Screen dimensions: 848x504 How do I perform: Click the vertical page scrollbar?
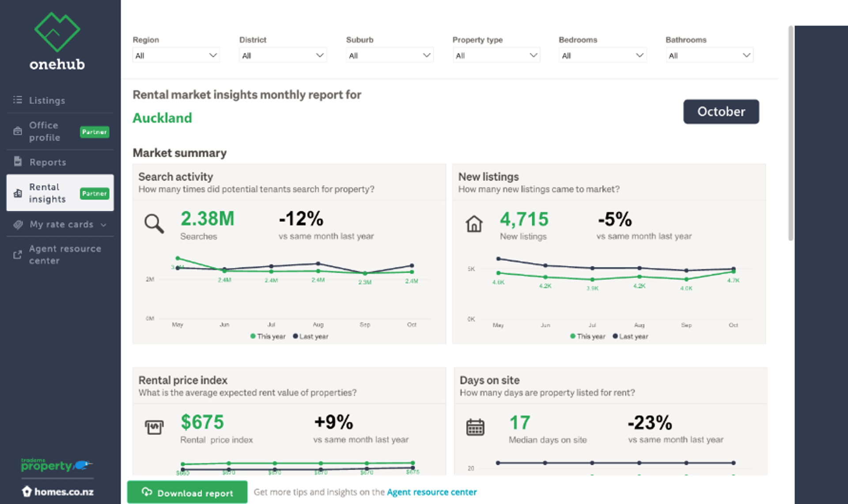[x=791, y=132]
